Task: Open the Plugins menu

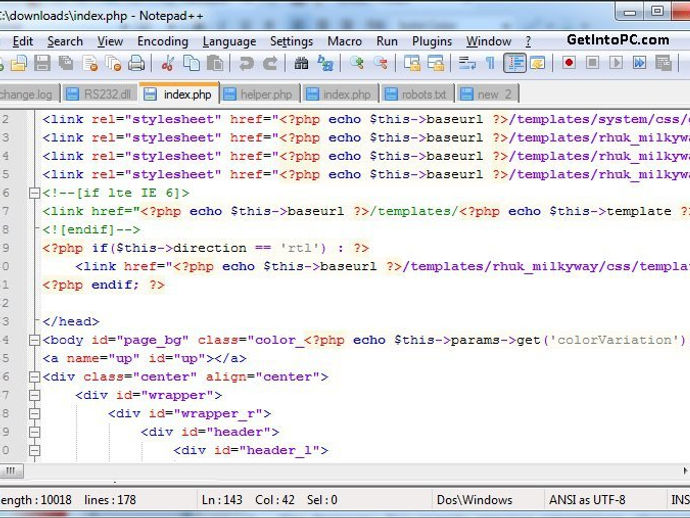Action: pyautogui.click(x=432, y=42)
